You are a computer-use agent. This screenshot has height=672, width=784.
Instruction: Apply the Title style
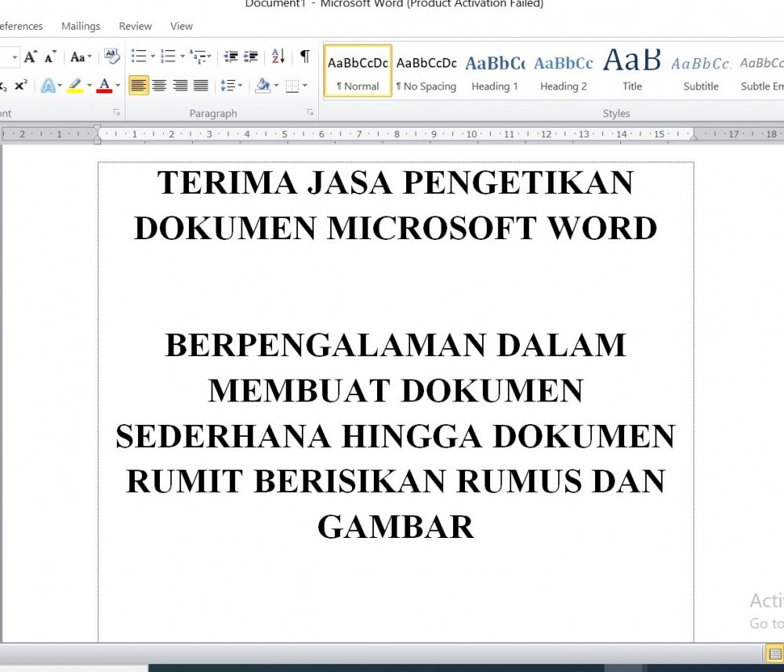tap(632, 71)
